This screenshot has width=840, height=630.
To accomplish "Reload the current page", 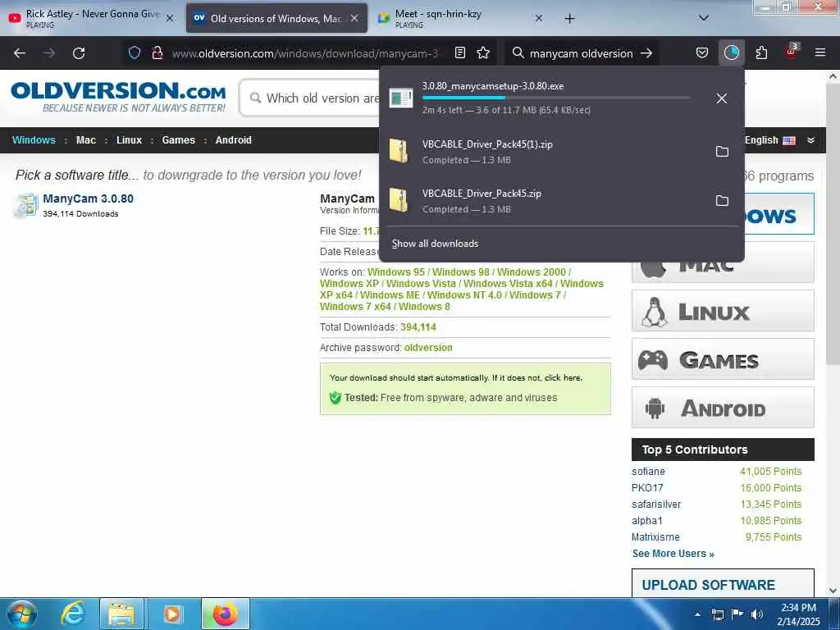I will click(79, 53).
